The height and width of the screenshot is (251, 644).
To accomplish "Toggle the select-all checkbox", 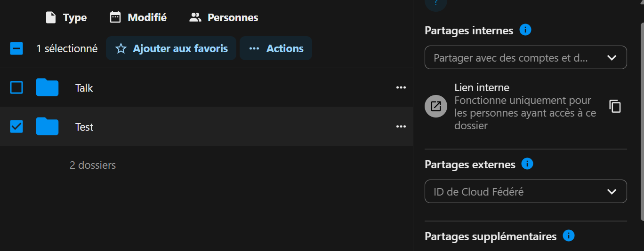I will point(16,48).
